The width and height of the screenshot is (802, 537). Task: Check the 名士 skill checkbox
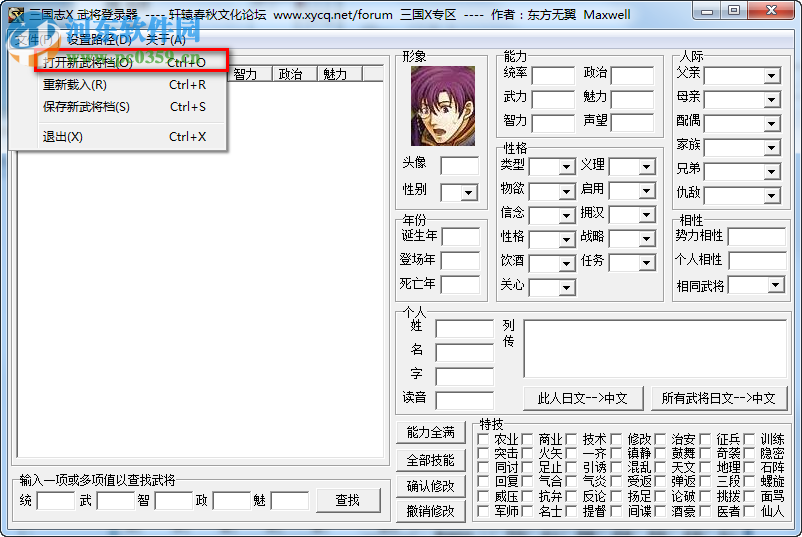(527, 511)
